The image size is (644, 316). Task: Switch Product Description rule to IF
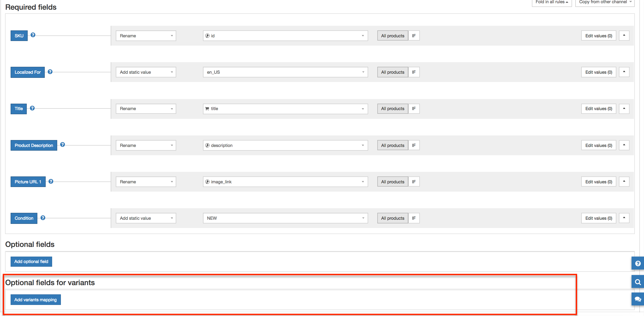point(414,145)
